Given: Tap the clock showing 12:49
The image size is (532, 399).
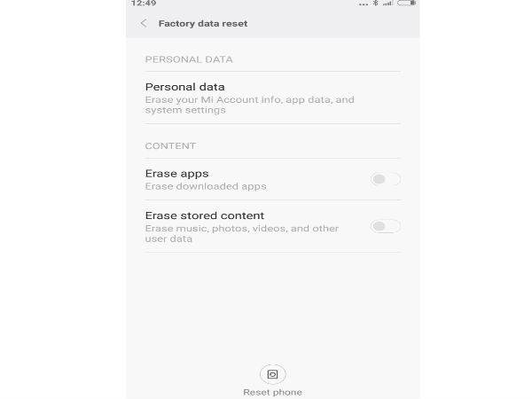Looking at the screenshot, I should tap(143, 4).
